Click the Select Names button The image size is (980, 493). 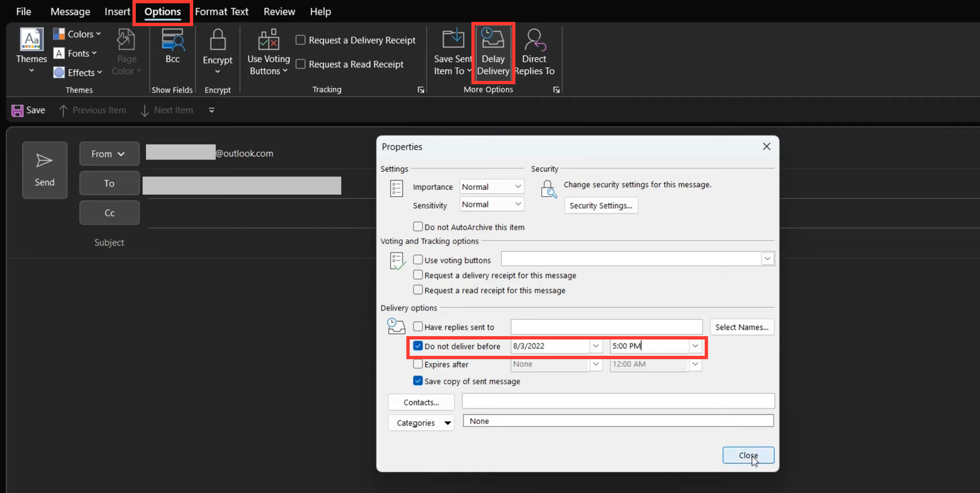tap(742, 327)
